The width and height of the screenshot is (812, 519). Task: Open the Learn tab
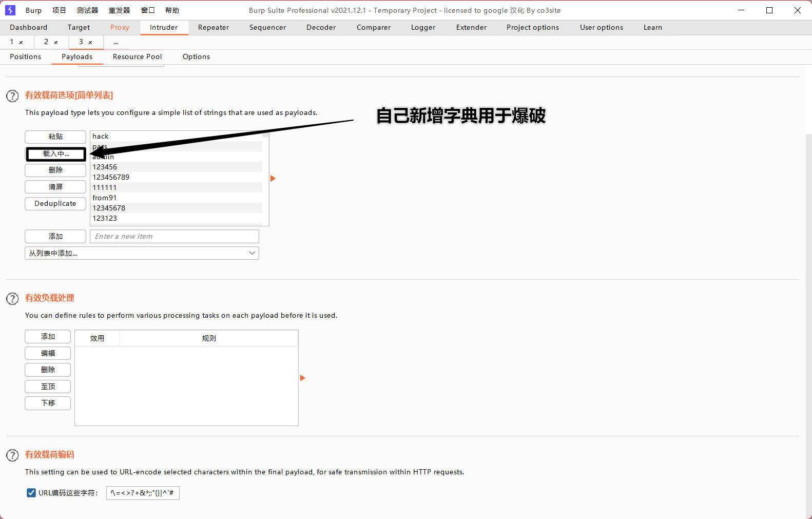[x=653, y=27]
